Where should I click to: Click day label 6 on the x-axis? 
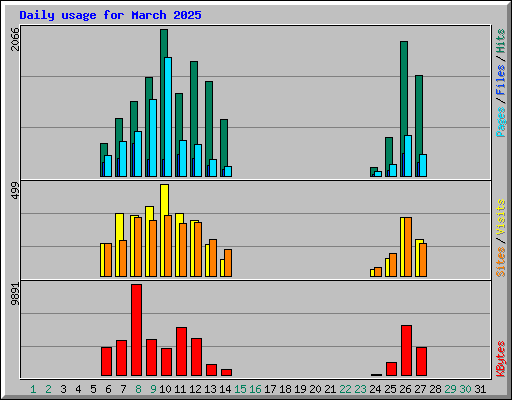(108, 389)
